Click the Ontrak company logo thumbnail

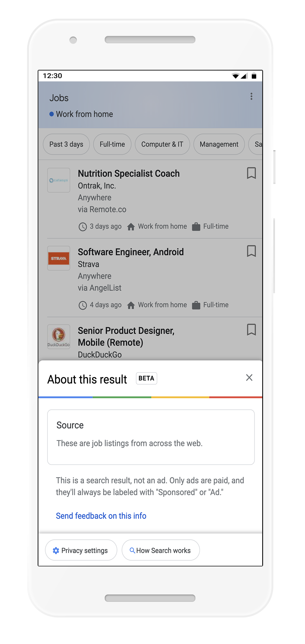tap(59, 180)
